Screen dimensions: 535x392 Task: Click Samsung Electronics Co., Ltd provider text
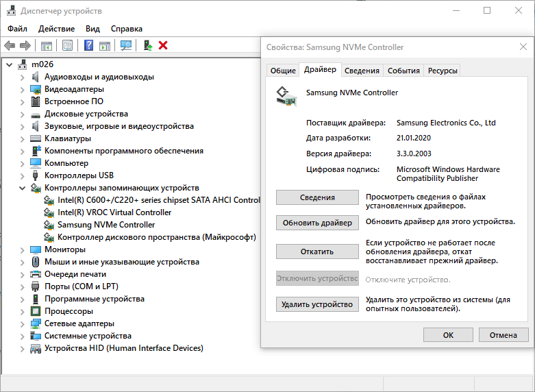coord(446,123)
